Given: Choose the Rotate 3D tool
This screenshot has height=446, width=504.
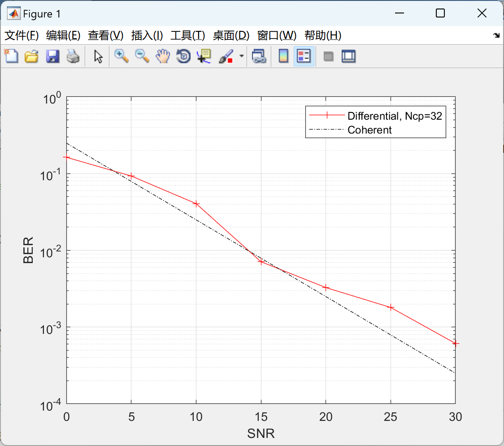Looking at the screenshot, I should pos(183,56).
